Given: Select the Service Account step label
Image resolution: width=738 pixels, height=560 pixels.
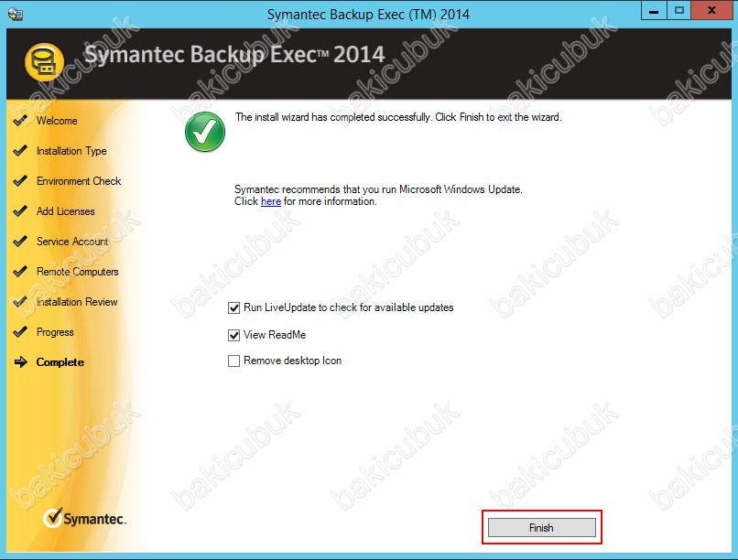Looking at the screenshot, I should pos(72,242).
